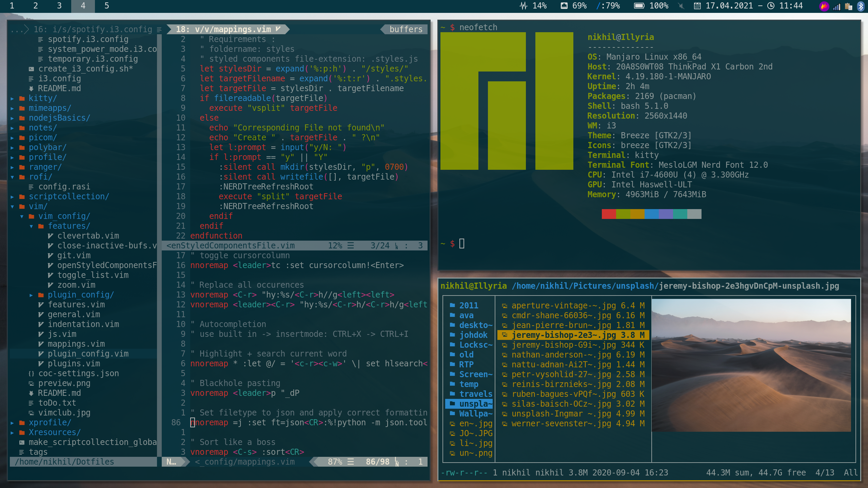Click the muted volume icon in top bar

pyautogui.click(x=681, y=6)
